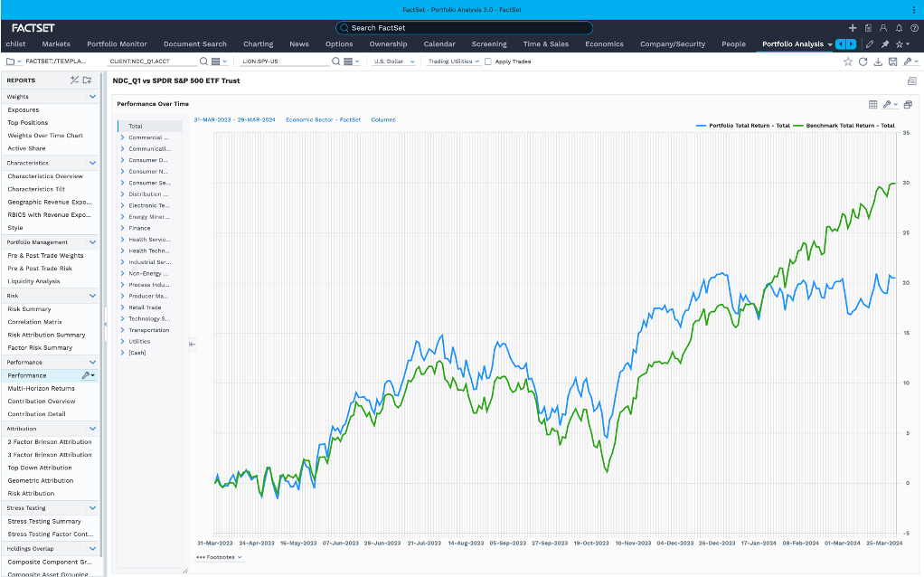Click the report layout icon beside report title

[911, 80]
